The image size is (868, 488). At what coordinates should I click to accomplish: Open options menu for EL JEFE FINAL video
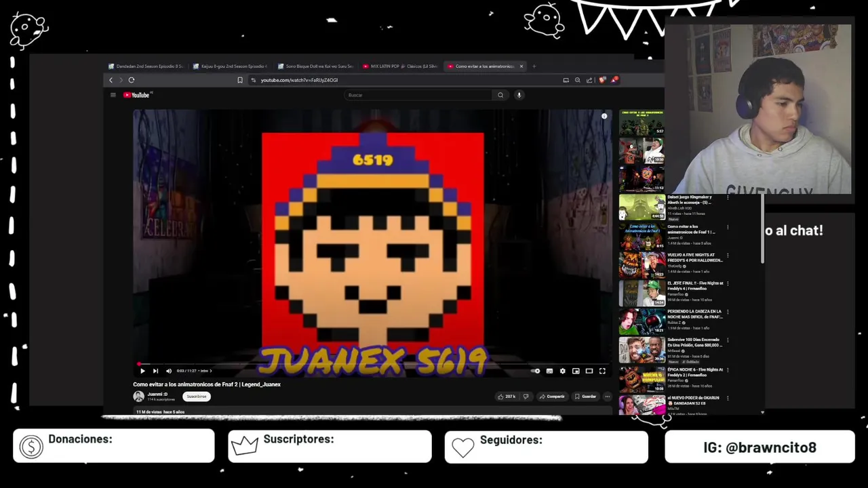coord(728,284)
